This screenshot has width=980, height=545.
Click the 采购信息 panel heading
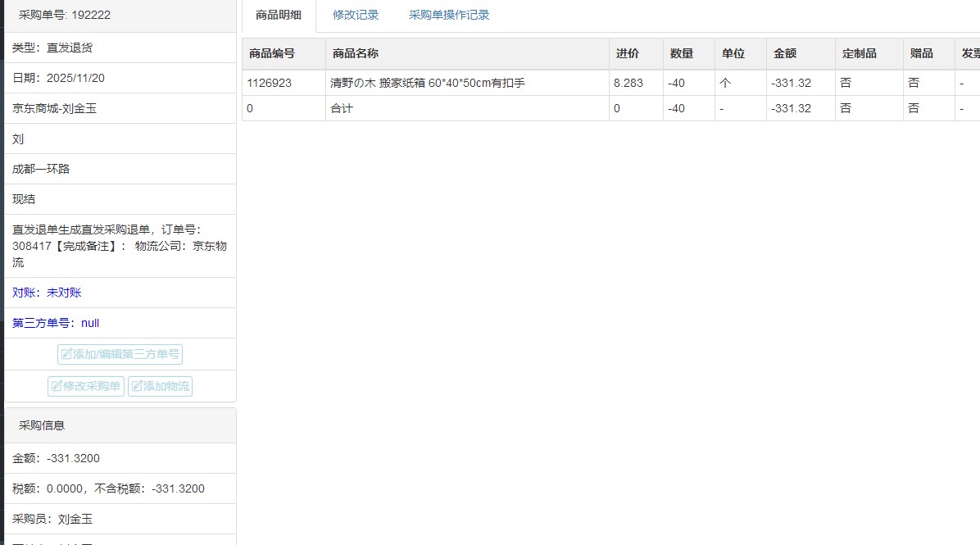tap(42, 425)
